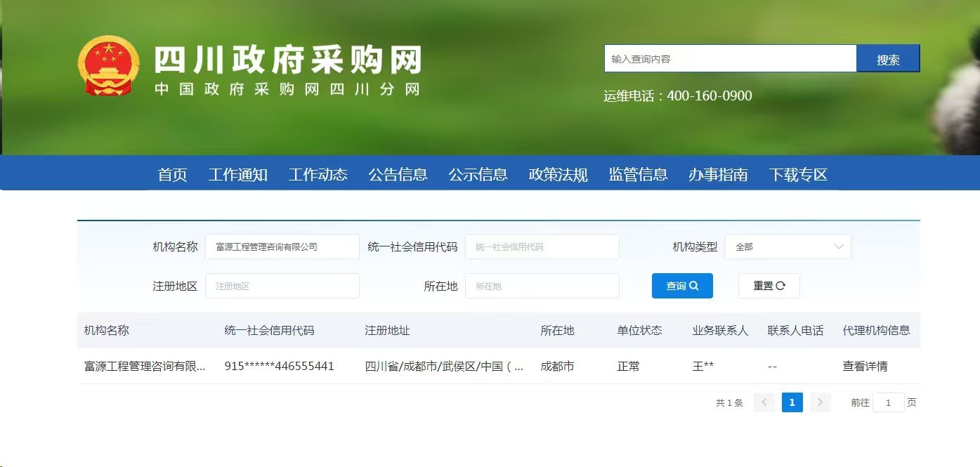Select 工作动态 navigation item
980x467 pixels.
point(318,174)
